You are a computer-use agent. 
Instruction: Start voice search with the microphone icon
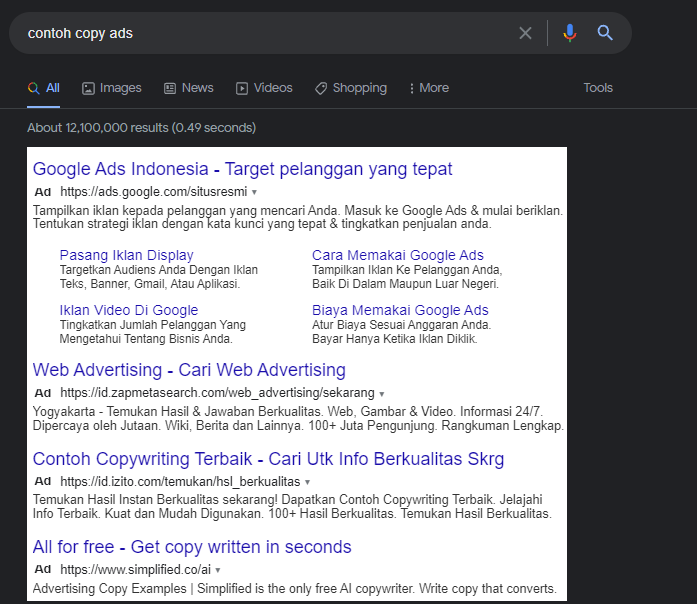tap(569, 33)
